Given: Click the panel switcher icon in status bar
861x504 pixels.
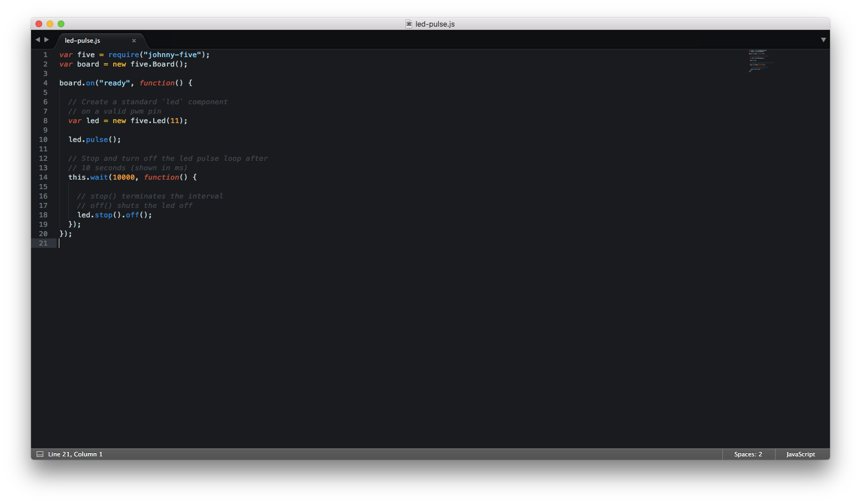Looking at the screenshot, I should click(40, 454).
